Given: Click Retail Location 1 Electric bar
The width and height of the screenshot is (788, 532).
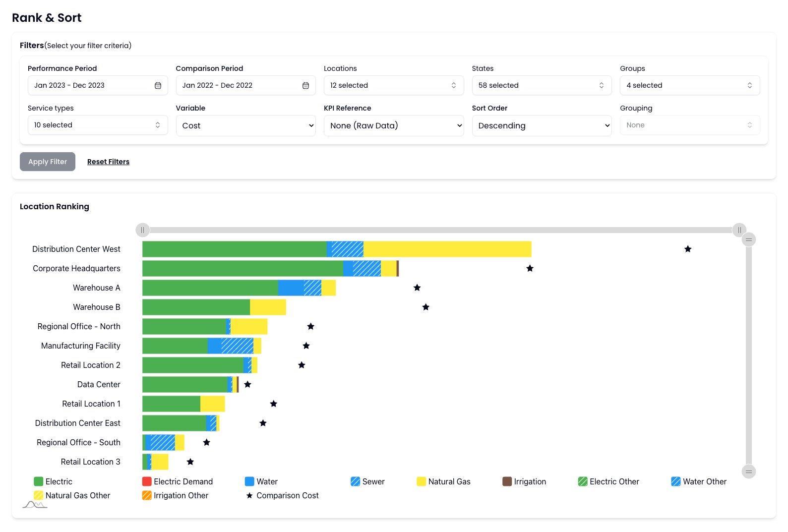Looking at the screenshot, I should click(171, 404).
